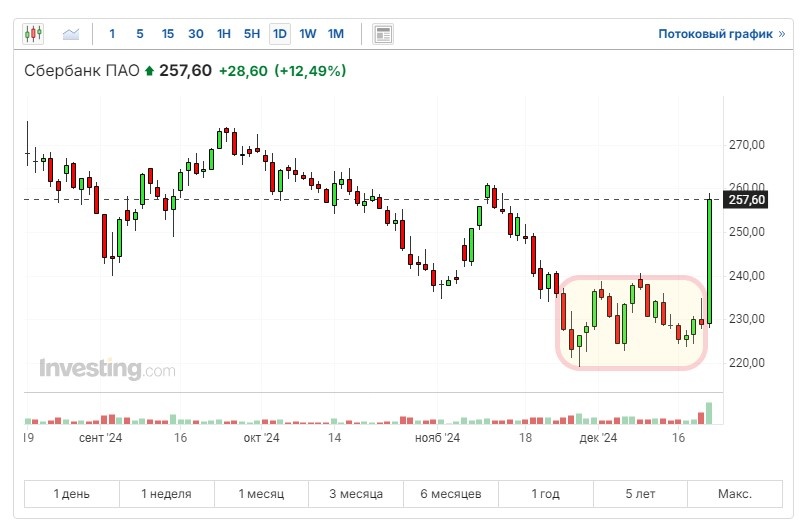807x530 pixels.
Task: Select the 5 minute interval
Action: pyautogui.click(x=140, y=34)
